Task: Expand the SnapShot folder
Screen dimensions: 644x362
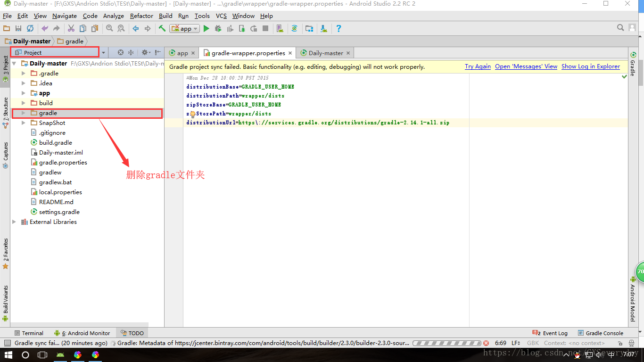Action: [24, 123]
